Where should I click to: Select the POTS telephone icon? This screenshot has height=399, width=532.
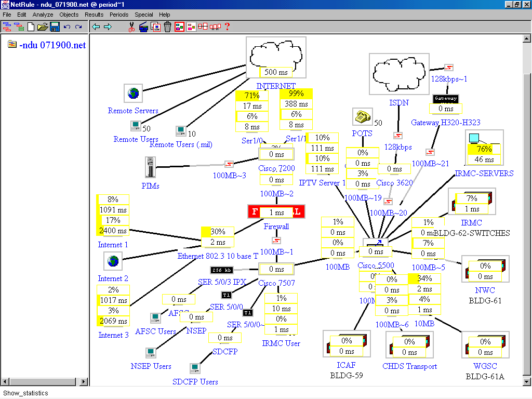360,117
